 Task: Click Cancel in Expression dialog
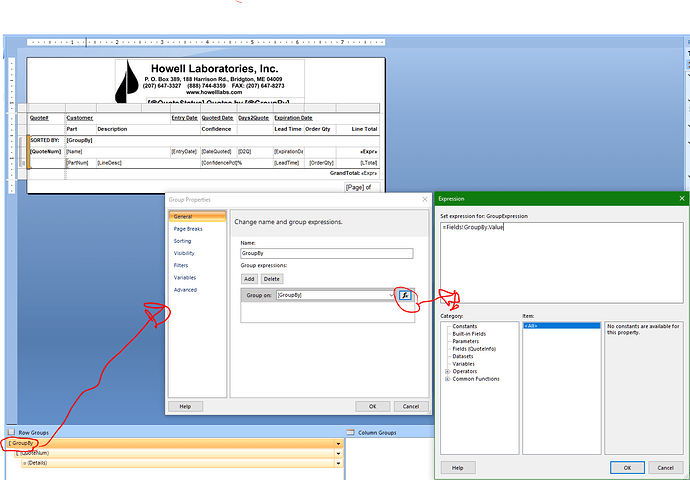pyautogui.click(x=665, y=468)
